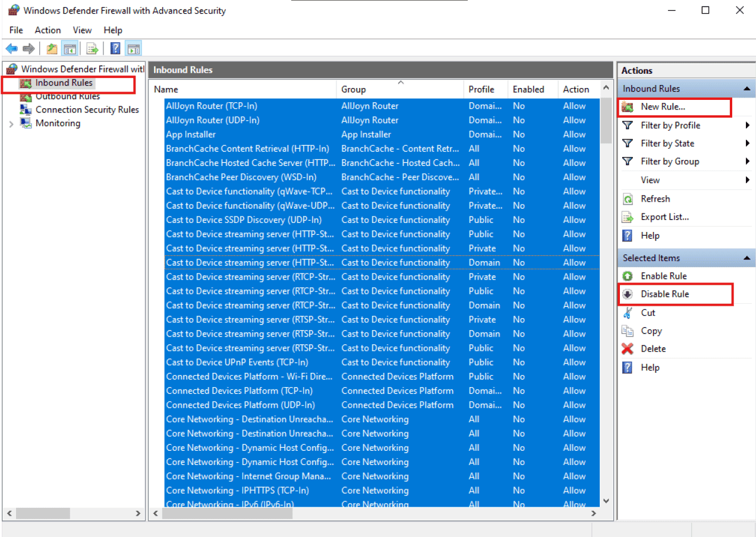756x537 pixels.
Task: Open the Filter by Group submenu
Action: point(670,161)
